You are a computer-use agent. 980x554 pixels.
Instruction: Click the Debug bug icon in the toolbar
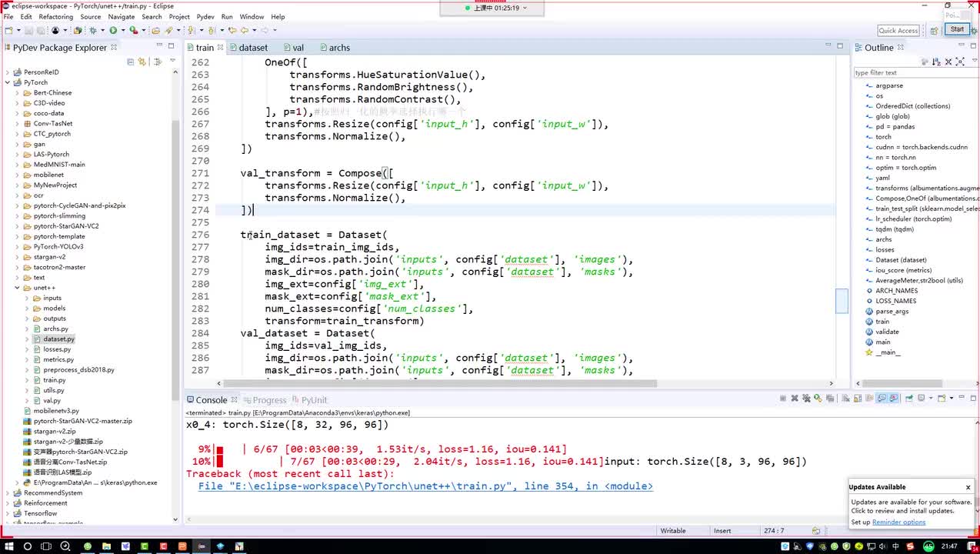coord(92,30)
